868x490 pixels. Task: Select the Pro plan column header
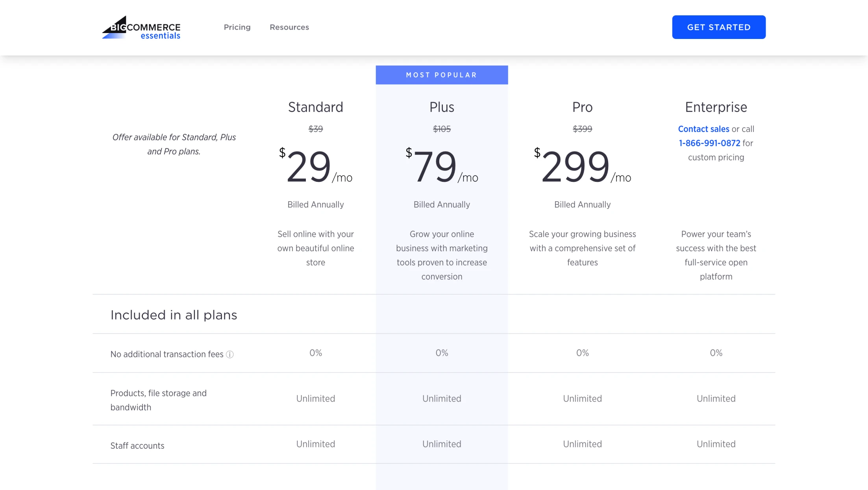tap(582, 107)
